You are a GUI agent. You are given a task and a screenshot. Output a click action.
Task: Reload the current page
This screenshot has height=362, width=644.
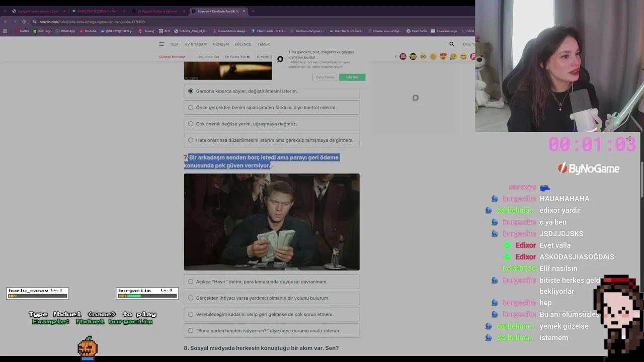(x=24, y=22)
